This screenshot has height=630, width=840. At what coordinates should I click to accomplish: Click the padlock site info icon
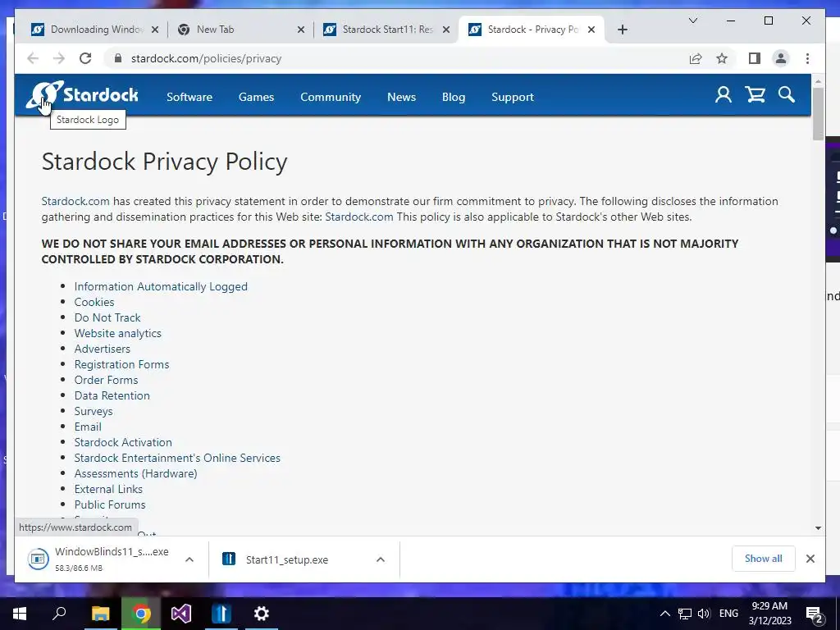click(x=118, y=58)
